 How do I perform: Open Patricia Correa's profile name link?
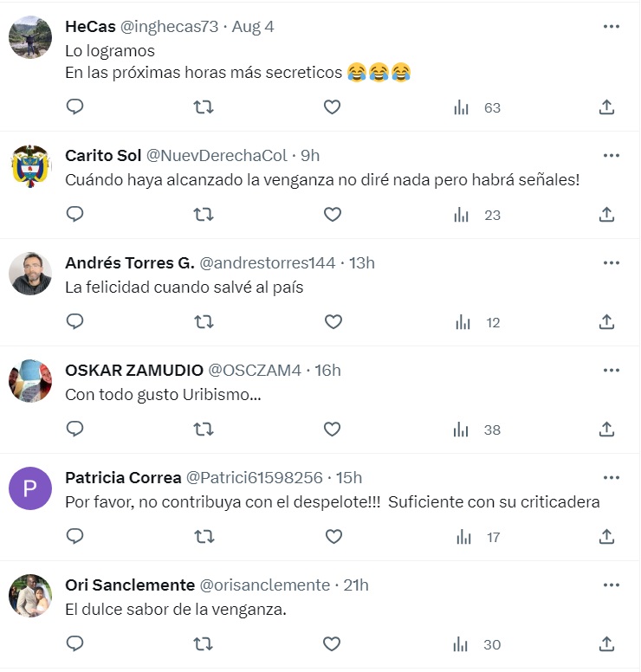tap(123, 477)
